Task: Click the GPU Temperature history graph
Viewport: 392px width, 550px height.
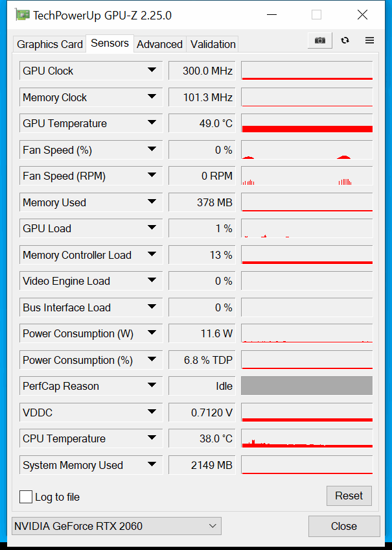Action: pyautogui.click(x=307, y=123)
